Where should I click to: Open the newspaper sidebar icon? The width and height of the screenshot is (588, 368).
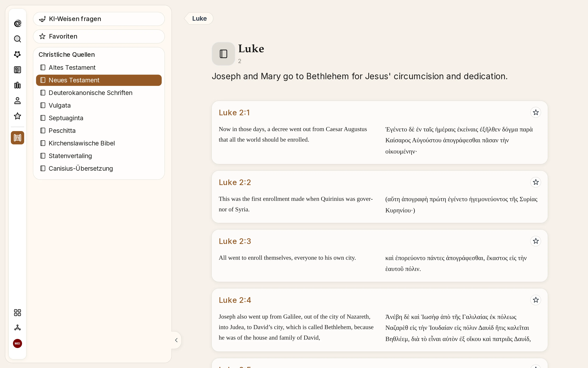[x=17, y=70]
